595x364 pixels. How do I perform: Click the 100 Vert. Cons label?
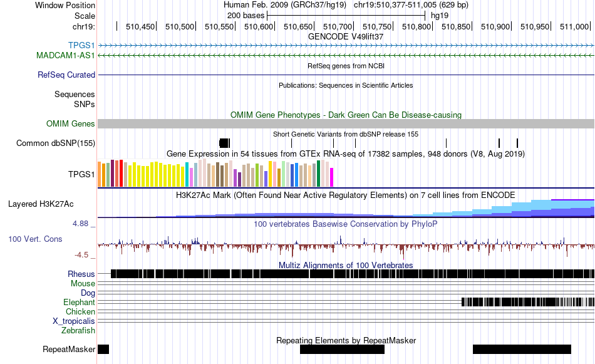pos(35,239)
